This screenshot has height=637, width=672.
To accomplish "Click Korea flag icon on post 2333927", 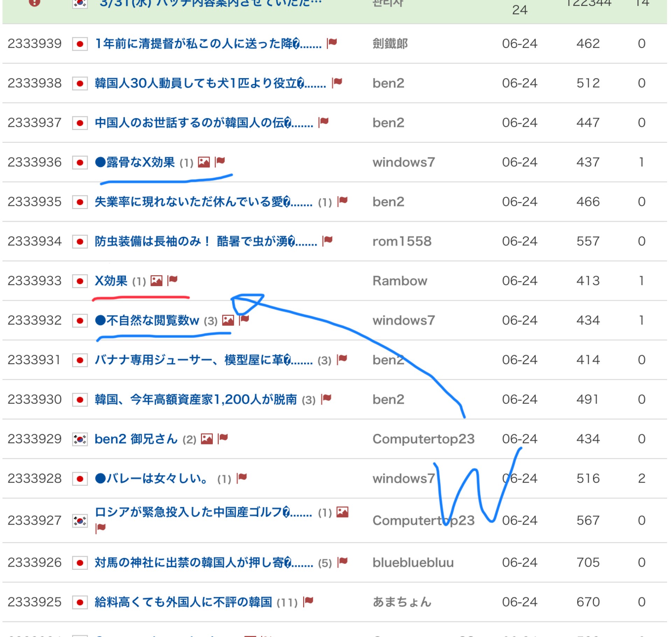I will point(80,521).
